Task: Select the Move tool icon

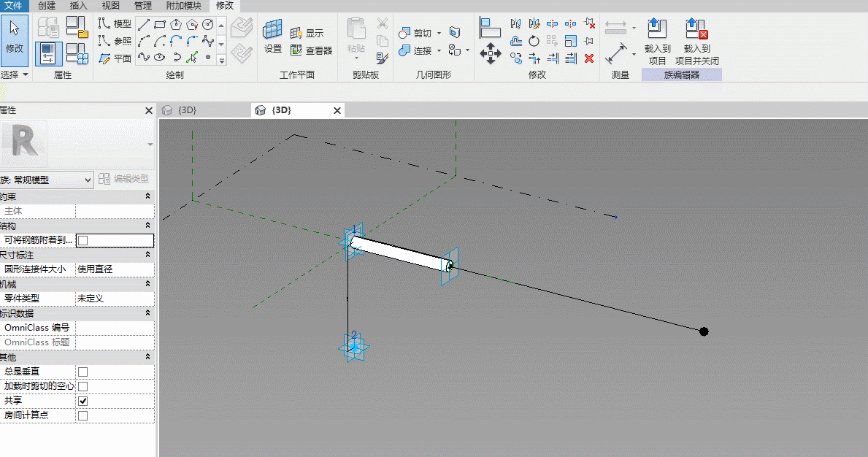Action: 491,54
